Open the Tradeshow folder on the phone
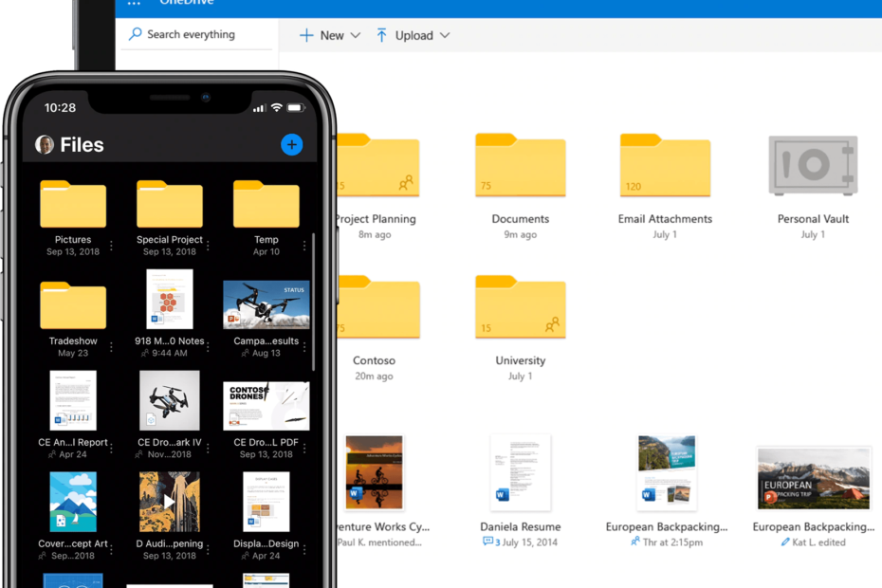The width and height of the screenshot is (882, 588). [x=73, y=305]
